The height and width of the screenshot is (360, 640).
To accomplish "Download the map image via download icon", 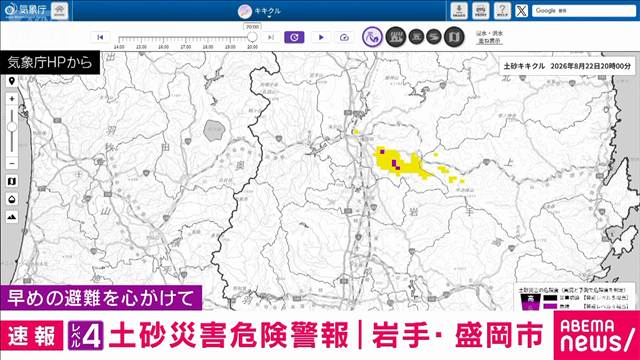I will point(459,11).
